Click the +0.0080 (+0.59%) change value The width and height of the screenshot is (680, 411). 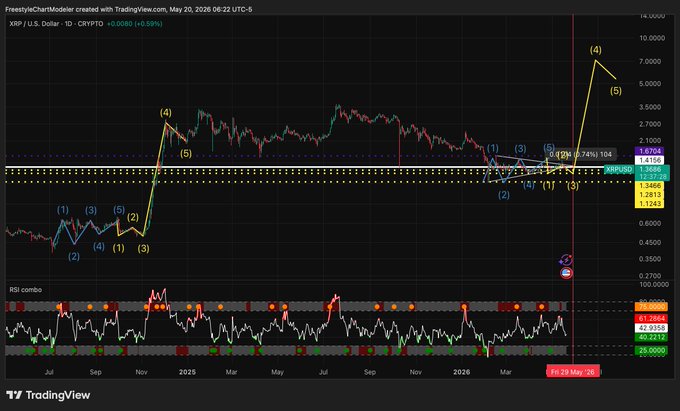click(x=134, y=24)
